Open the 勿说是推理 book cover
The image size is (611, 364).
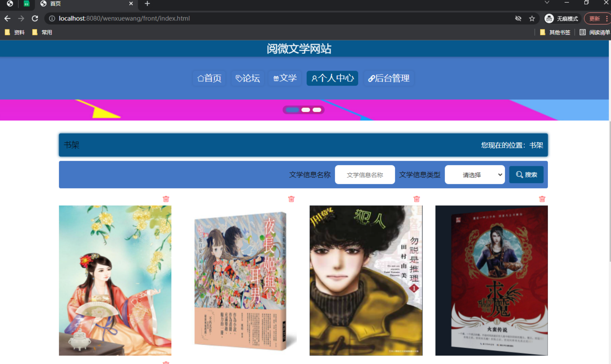(x=366, y=280)
